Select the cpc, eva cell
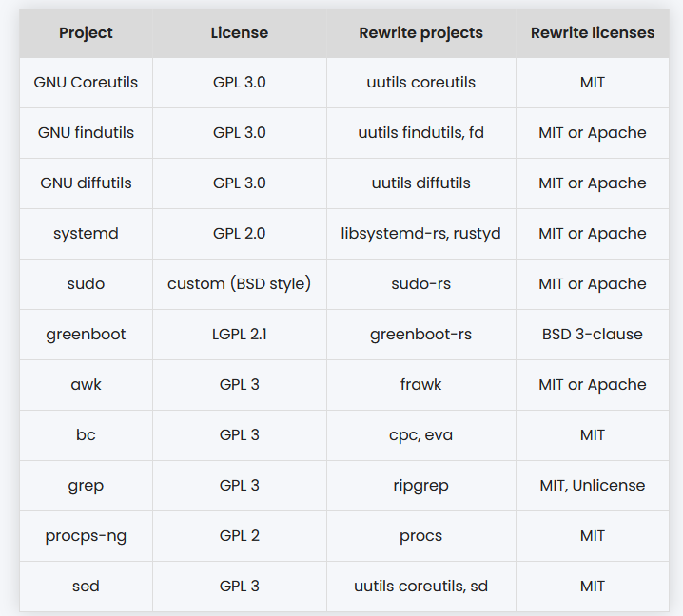Viewport: 683px width, 616px height. coord(420,435)
